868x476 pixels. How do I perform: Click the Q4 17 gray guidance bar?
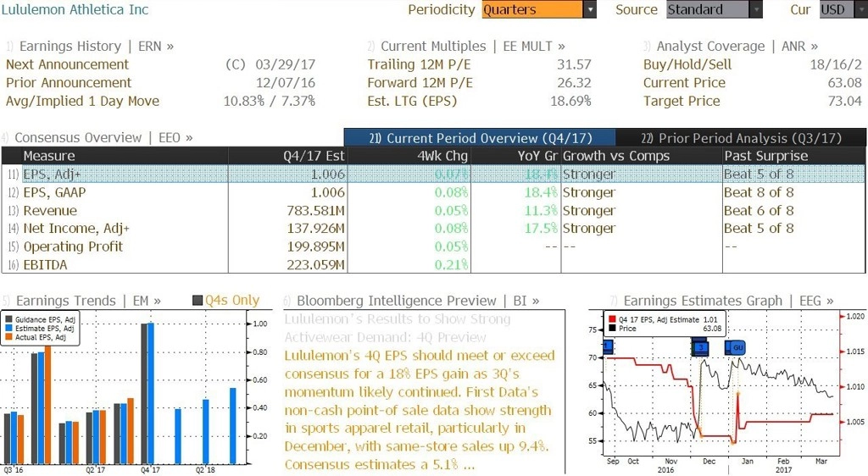click(x=144, y=394)
